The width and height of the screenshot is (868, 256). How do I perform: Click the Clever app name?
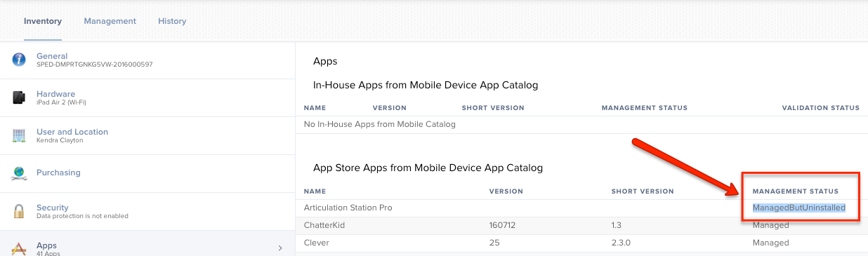(x=316, y=243)
